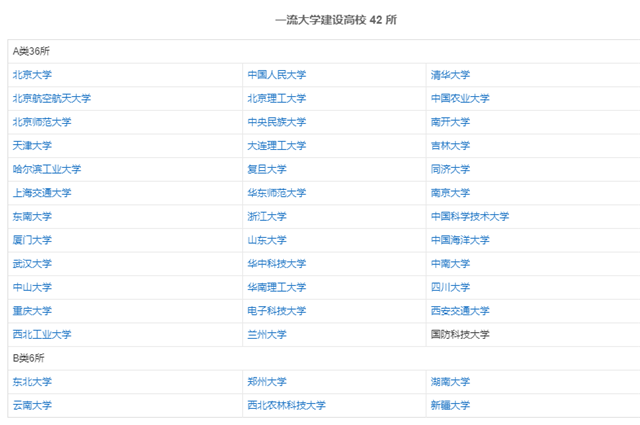This screenshot has height=425, width=640.
Task: Open 上海交通大学 page link
Action: pyautogui.click(x=42, y=193)
